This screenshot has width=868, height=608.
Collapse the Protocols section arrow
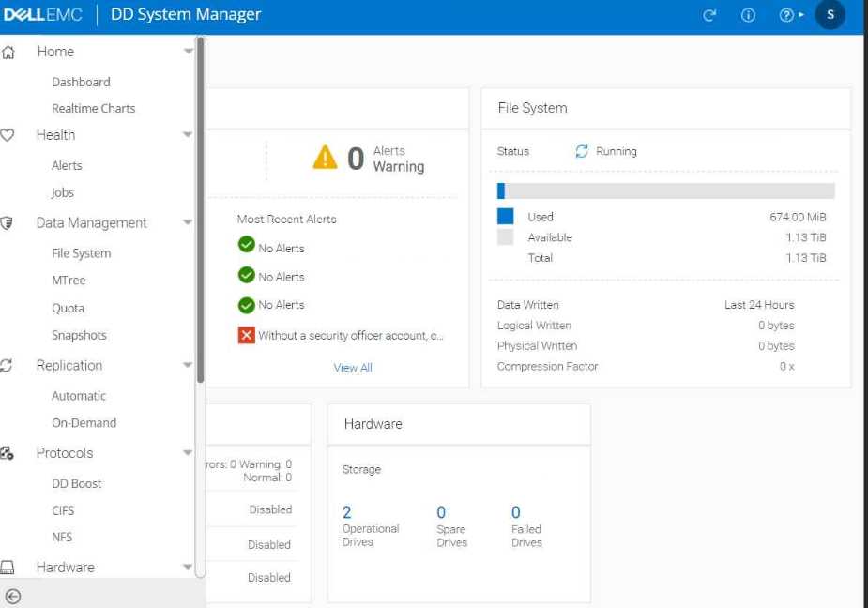(x=188, y=453)
